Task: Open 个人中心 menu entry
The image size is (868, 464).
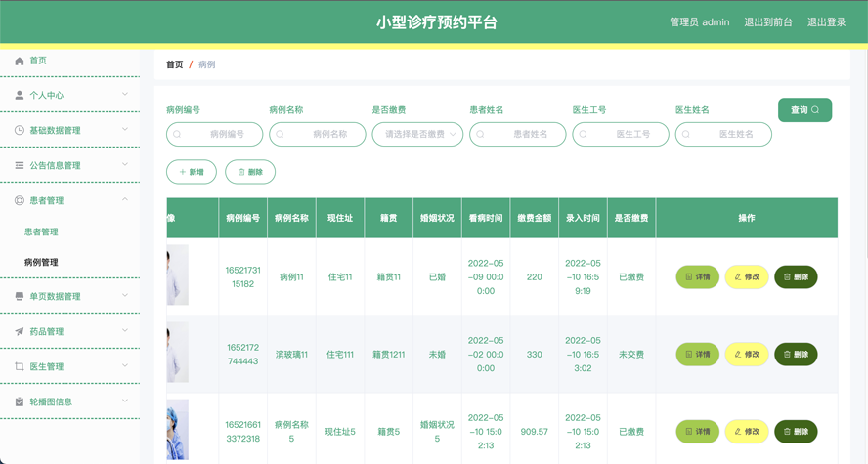Action: [47, 95]
